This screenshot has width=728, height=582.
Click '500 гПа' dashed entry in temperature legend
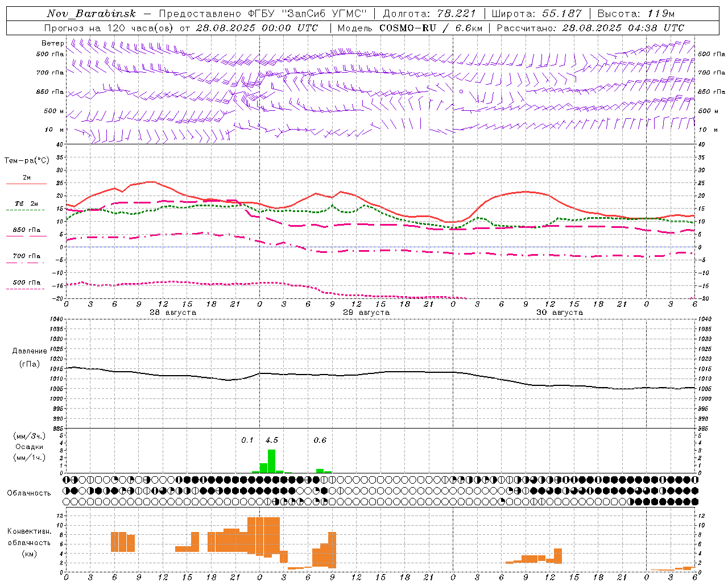click(27, 282)
